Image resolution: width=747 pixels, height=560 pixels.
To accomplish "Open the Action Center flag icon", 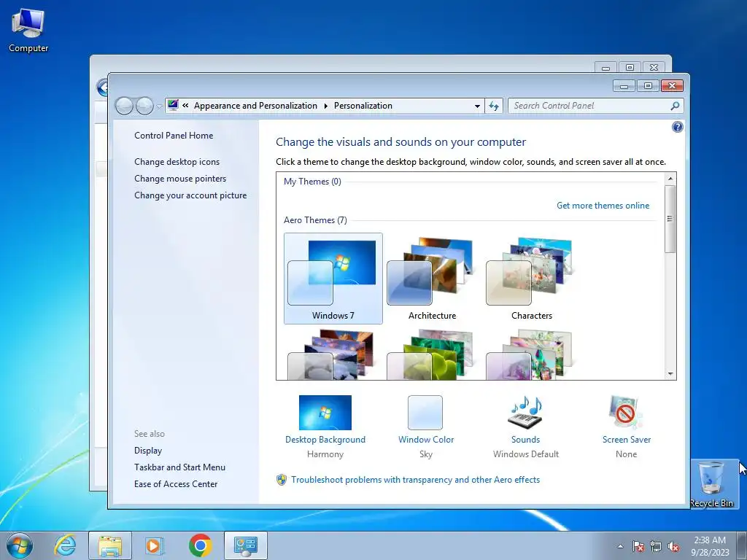I will 638,546.
